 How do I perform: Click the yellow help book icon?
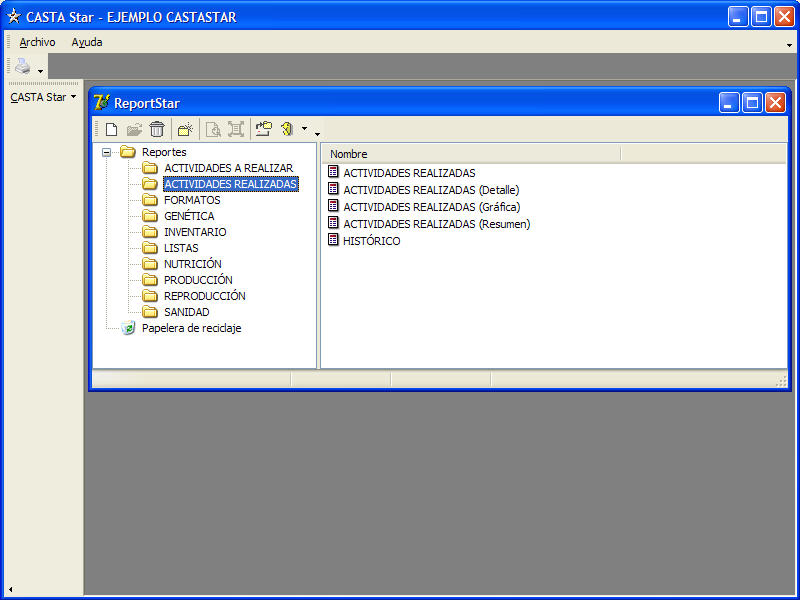coord(287,129)
